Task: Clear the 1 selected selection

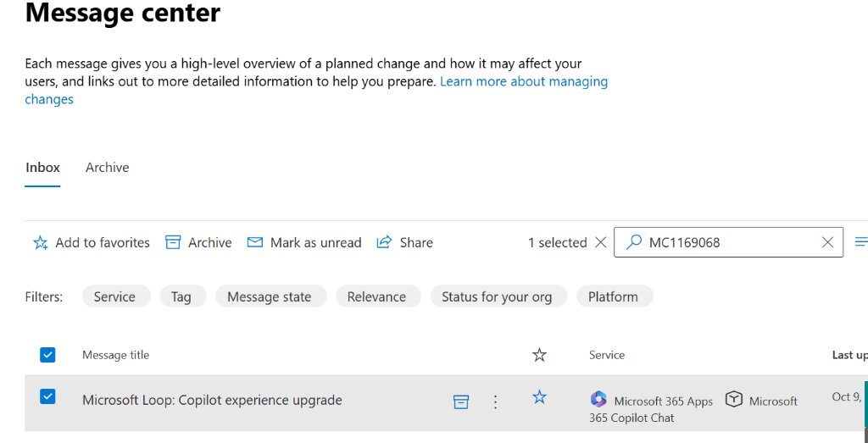Action: point(600,242)
